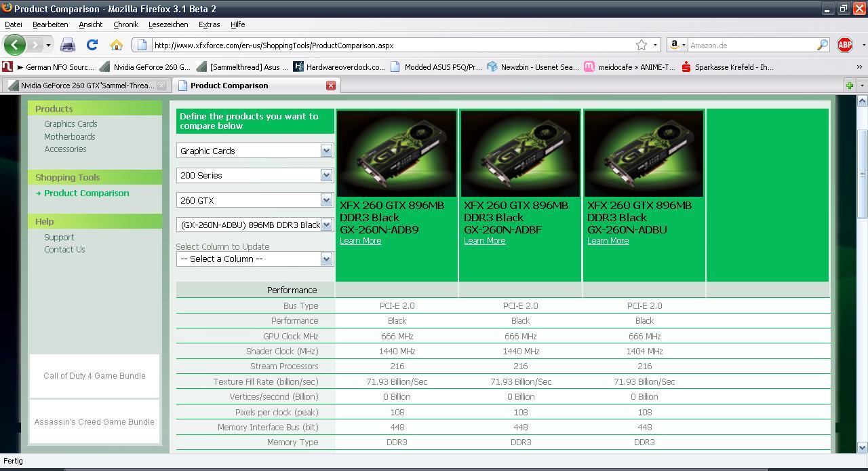Viewport: 868px width, 471px height.
Task: Focus the Amazon.de search box
Action: [751, 45]
